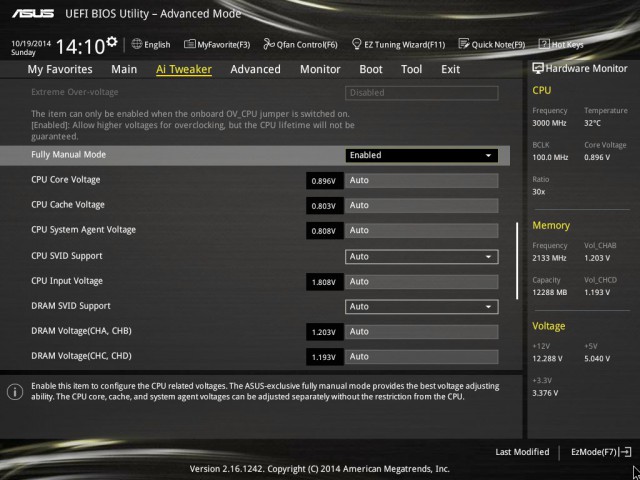Expand CPU SVID Support dropdown
This screenshot has height=480, width=640.
422,257
